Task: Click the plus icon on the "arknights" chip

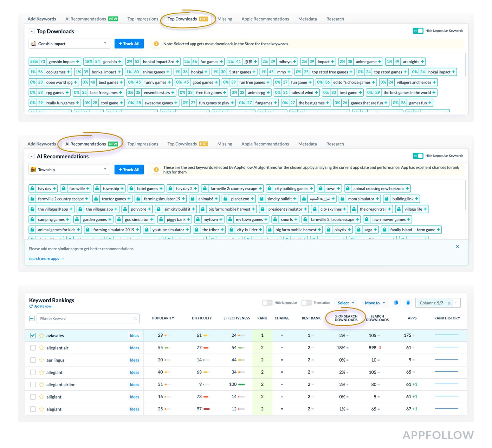Action: click(422, 62)
